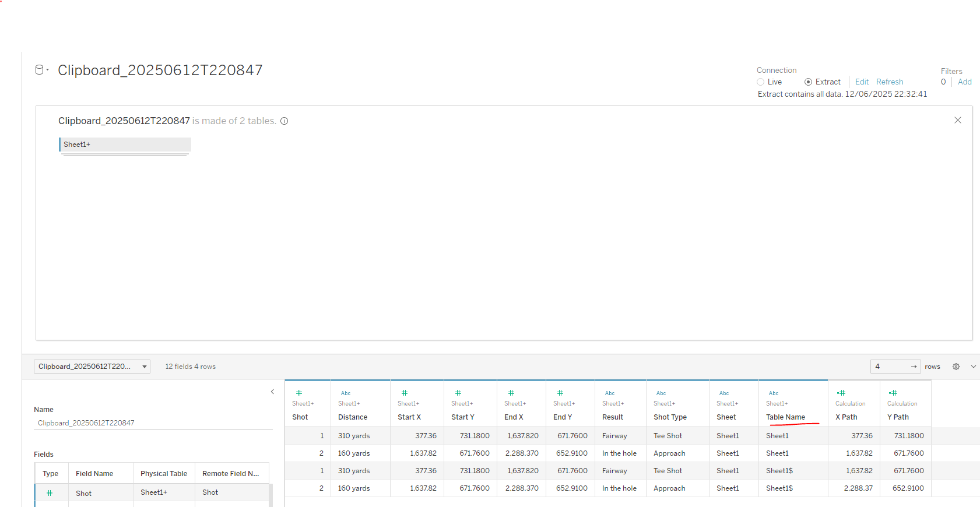The image size is (980, 507).
Task: Click the data source database icon
Action: [40, 70]
